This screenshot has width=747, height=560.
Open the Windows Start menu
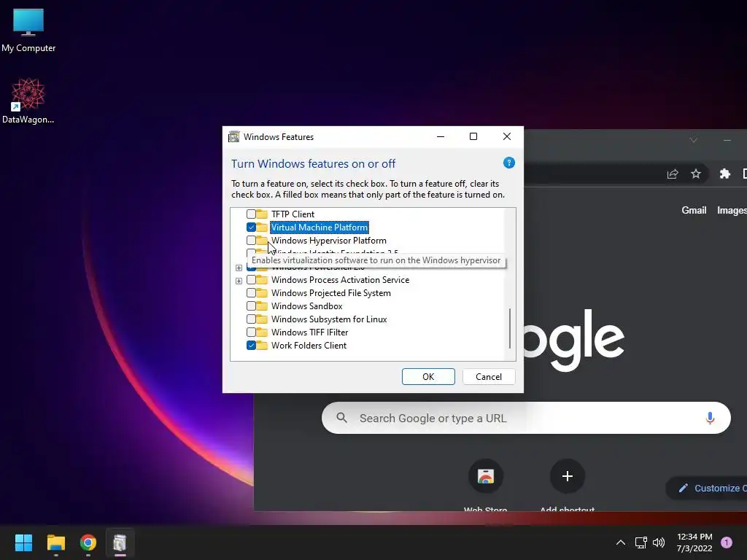[x=23, y=542]
